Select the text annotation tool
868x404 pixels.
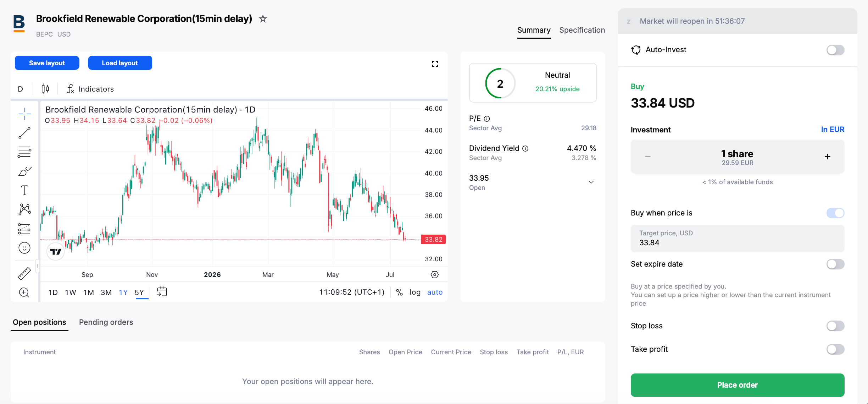(24, 190)
